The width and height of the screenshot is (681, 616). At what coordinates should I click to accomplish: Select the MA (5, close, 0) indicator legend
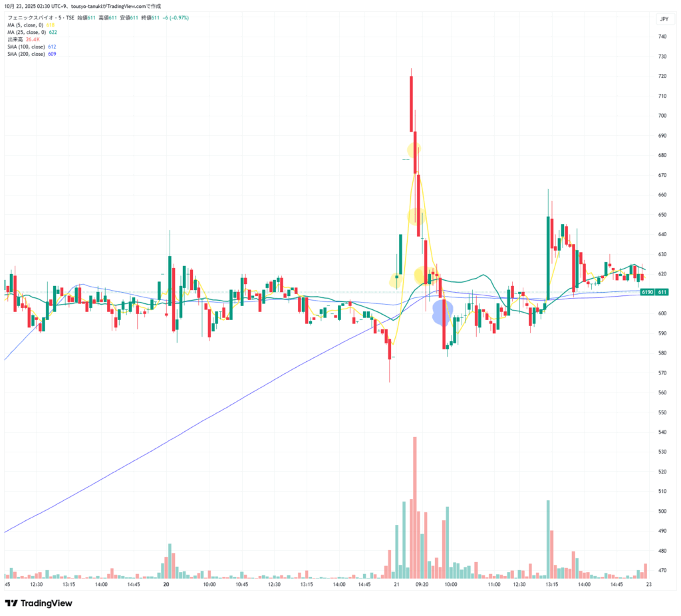pyautogui.click(x=27, y=25)
